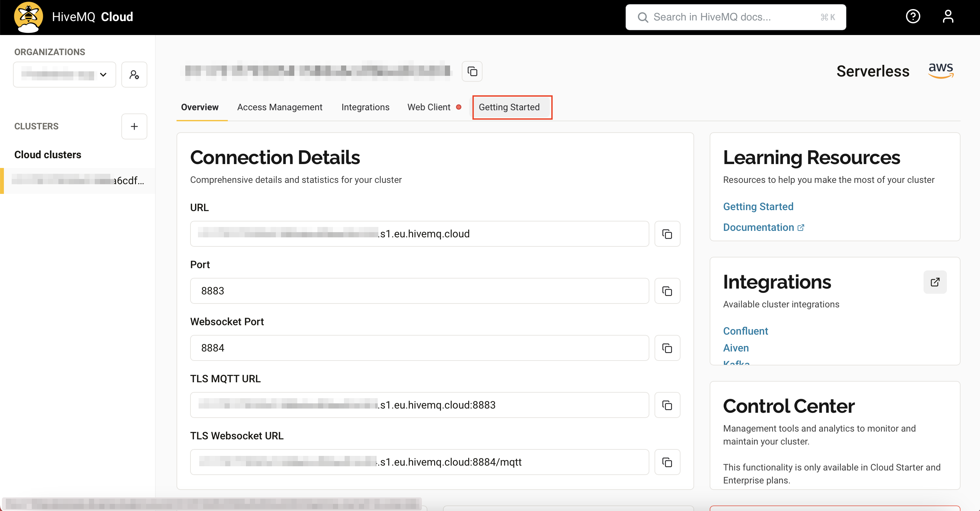This screenshot has height=511, width=980.
Task: Copy the cluster name beside the title
Action: click(472, 71)
